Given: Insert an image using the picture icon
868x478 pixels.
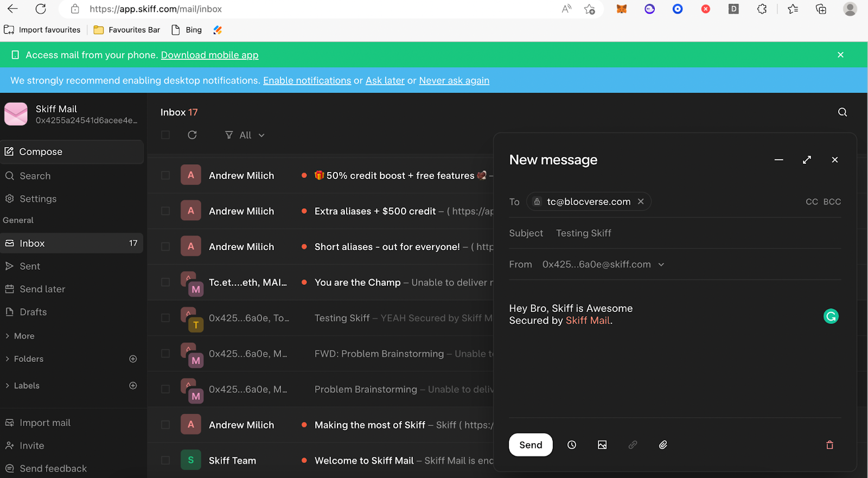Looking at the screenshot, I should (x=602, y=445).
